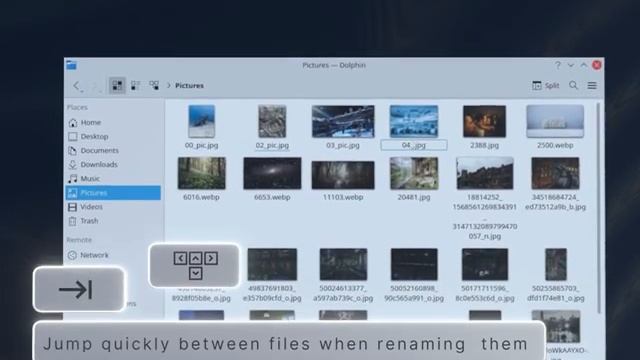This screenshot has width=640, height=360.
Task: Select the 50255865703_ image thumbnail
Action: [556, 264]
